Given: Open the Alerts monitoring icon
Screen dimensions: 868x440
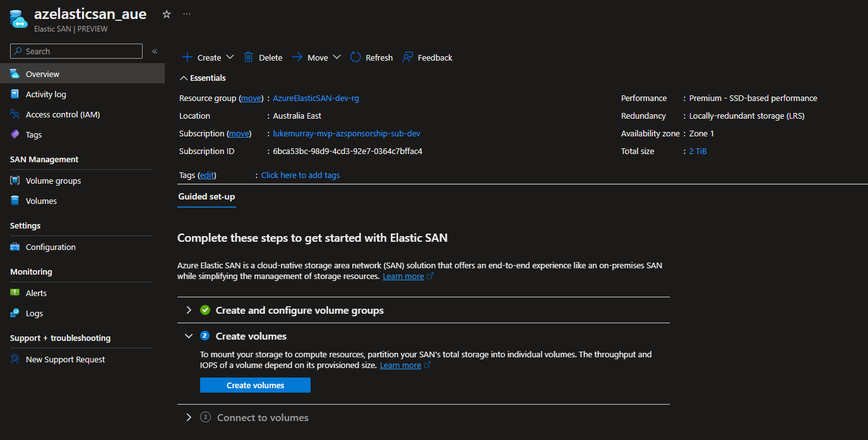Looking at the screenshot, I should (x=15, y=292).
